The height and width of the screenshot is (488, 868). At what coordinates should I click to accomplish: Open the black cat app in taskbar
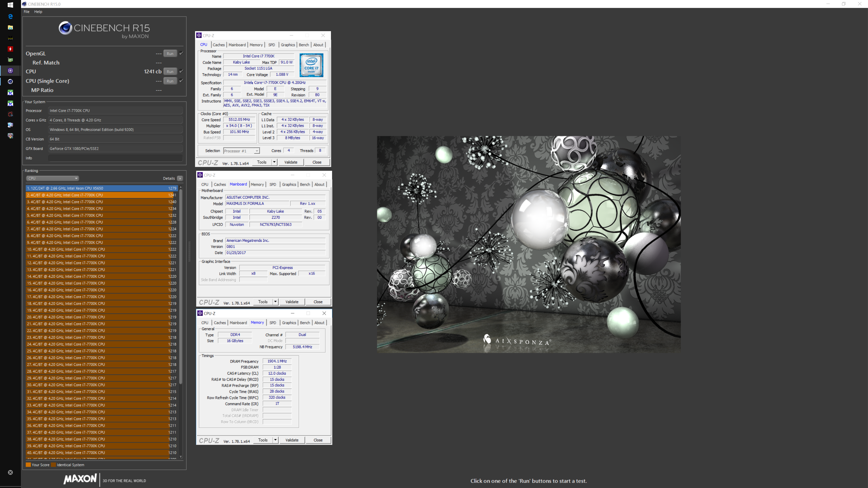coord(10,38)
